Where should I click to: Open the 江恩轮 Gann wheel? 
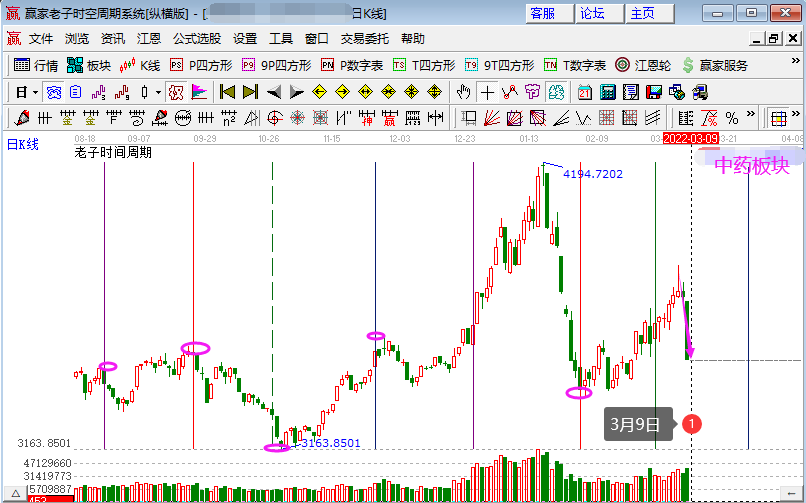(x=643, y=65)
